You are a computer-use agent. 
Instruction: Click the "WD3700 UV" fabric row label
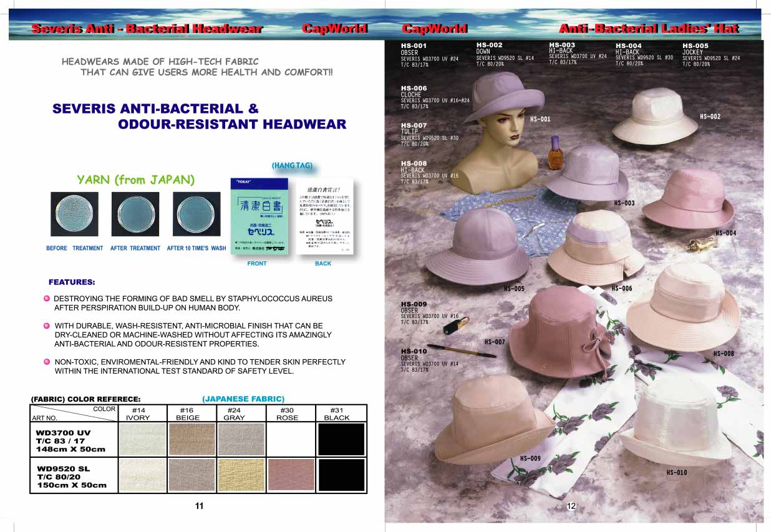tap(64, 432)
